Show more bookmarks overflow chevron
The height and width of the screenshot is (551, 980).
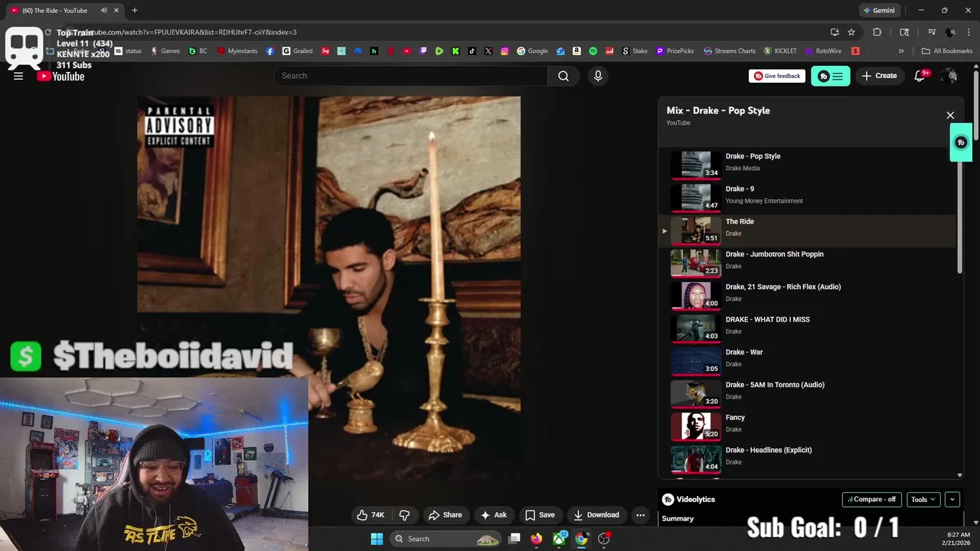[901, 51]
